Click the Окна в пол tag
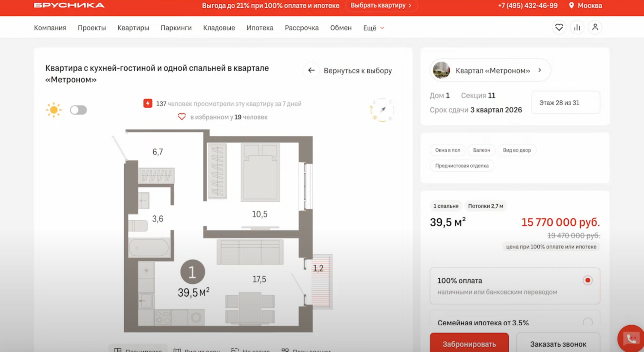 point(448,150)
